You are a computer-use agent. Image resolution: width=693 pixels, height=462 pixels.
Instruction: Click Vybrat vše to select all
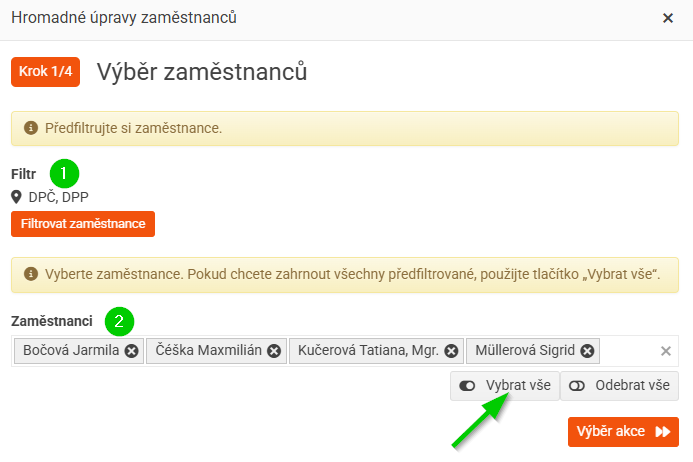504,385
